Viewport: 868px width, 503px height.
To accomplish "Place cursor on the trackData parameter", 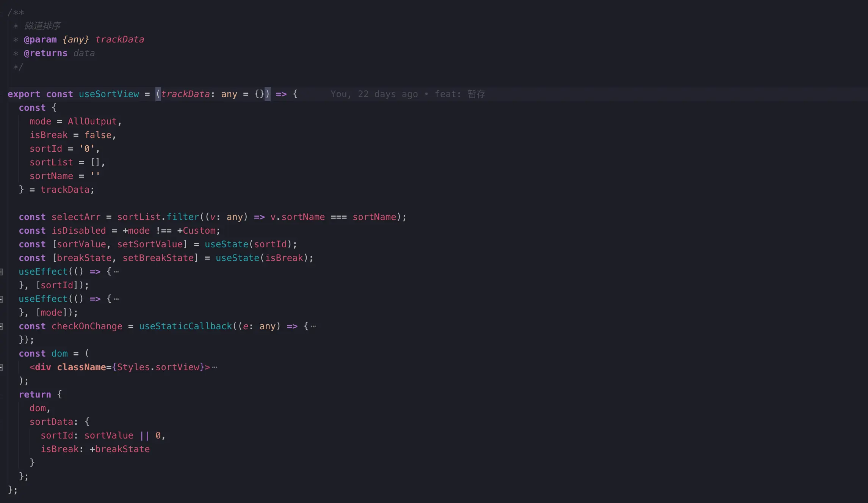I will [185, 94].
